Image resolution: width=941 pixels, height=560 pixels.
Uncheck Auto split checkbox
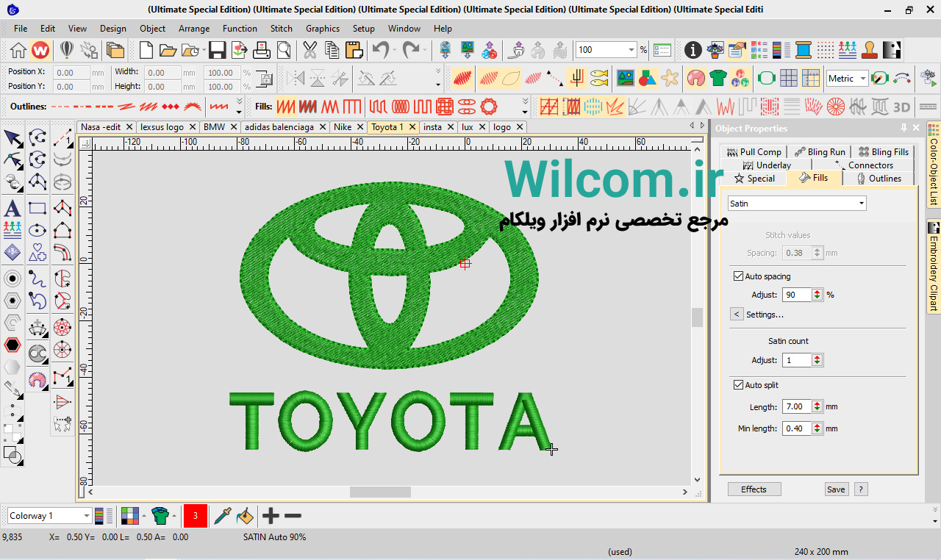click(738, 385)
